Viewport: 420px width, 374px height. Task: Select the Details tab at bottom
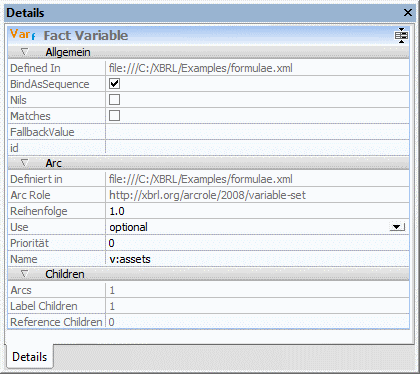click(29, 357)
